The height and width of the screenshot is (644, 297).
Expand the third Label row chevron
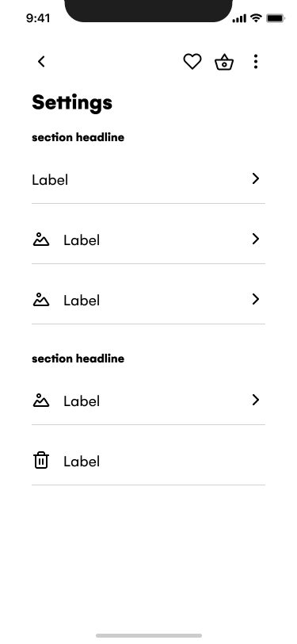(x=256, y=299)
